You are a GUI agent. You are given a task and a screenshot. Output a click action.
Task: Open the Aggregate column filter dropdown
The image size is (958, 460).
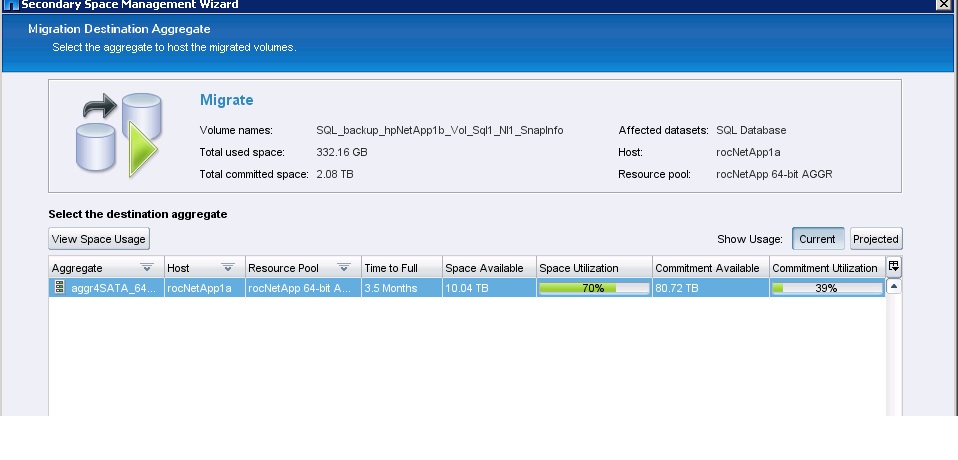point(147,268)
